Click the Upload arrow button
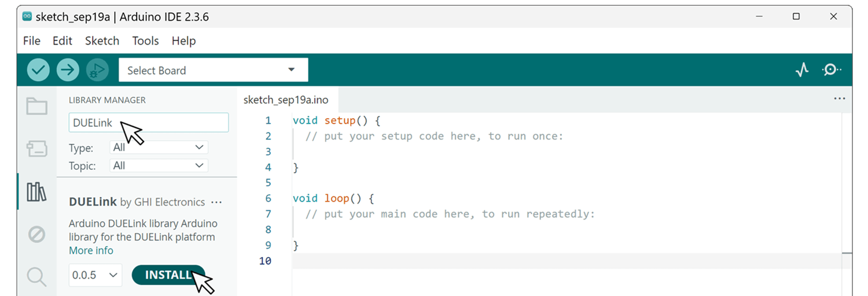Image resolution: width=868 pixels, height=296 pixels. (68, 70)
